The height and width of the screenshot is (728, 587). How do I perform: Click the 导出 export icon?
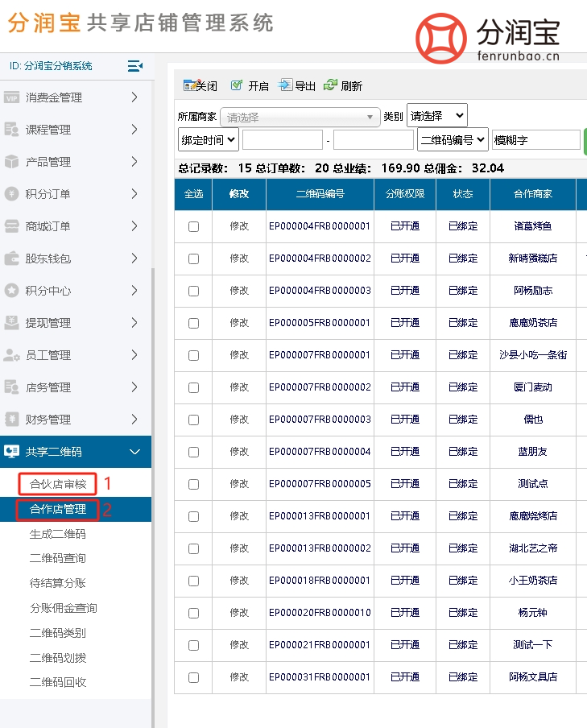(x=285, y=85)
